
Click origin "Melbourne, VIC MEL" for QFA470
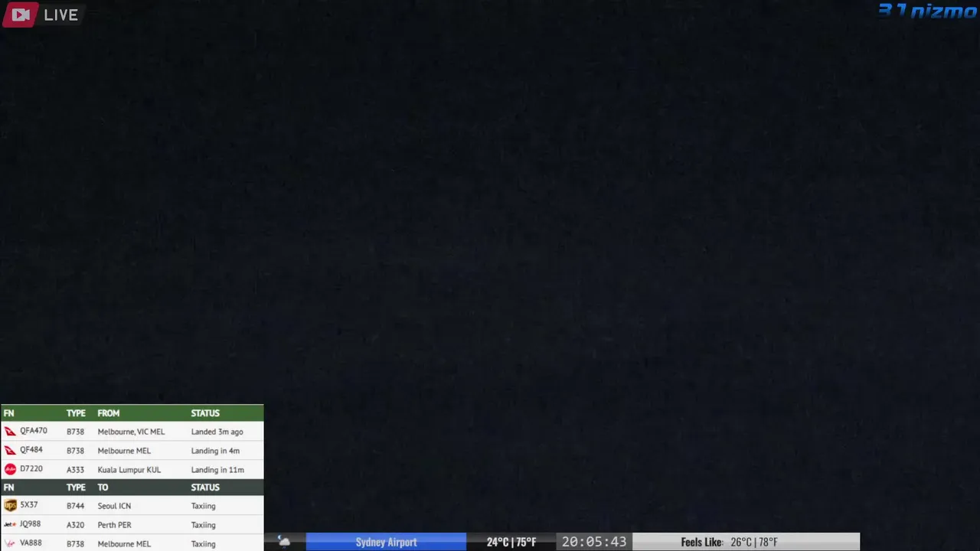coord(131,432)
